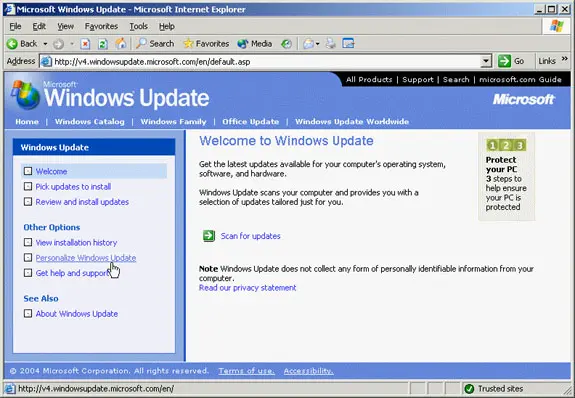Open browsing History icon
The image size is (575, 398).
coord(286,44)
